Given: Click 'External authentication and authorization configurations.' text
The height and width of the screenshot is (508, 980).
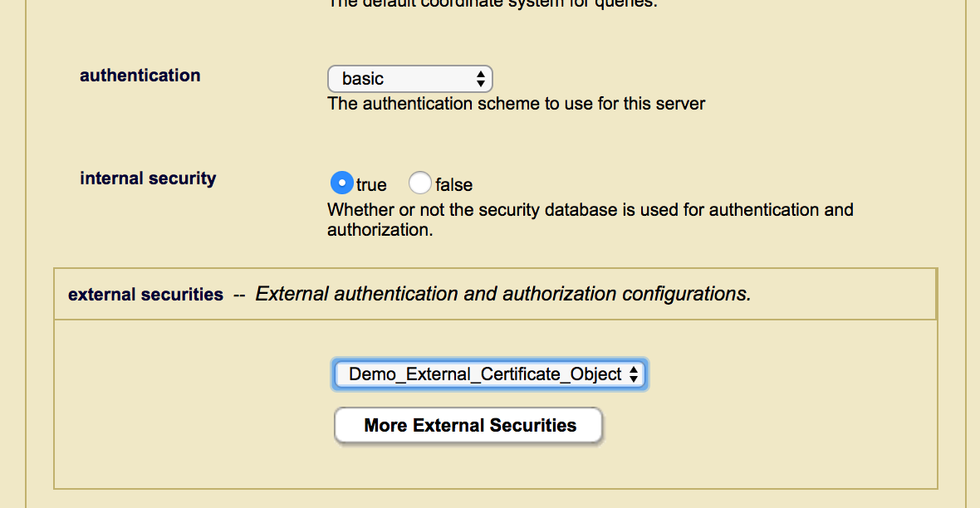Looking at the screenshot, I should pos(503,294).
